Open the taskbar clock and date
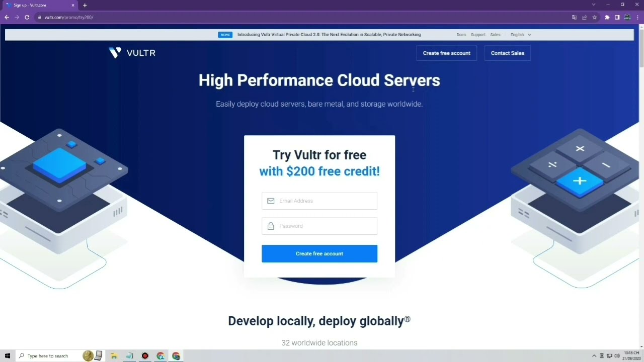This screenshot has width=644, height=362. (x=631, y=356)
